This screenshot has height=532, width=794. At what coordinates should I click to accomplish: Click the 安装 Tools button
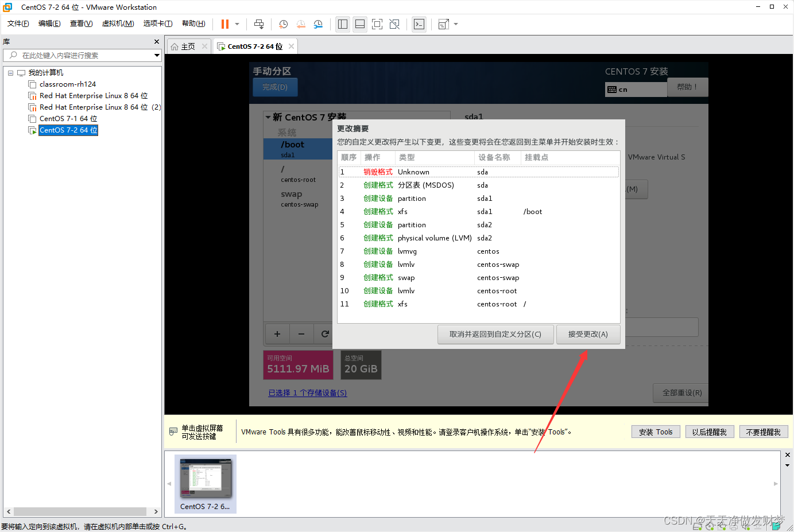click(656, 432)
